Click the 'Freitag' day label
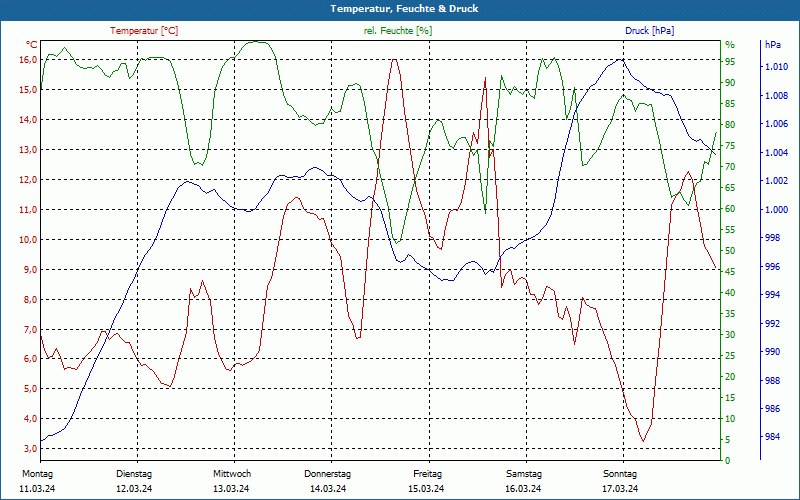Viewport: 800px width, 500px height. point(428,474)
